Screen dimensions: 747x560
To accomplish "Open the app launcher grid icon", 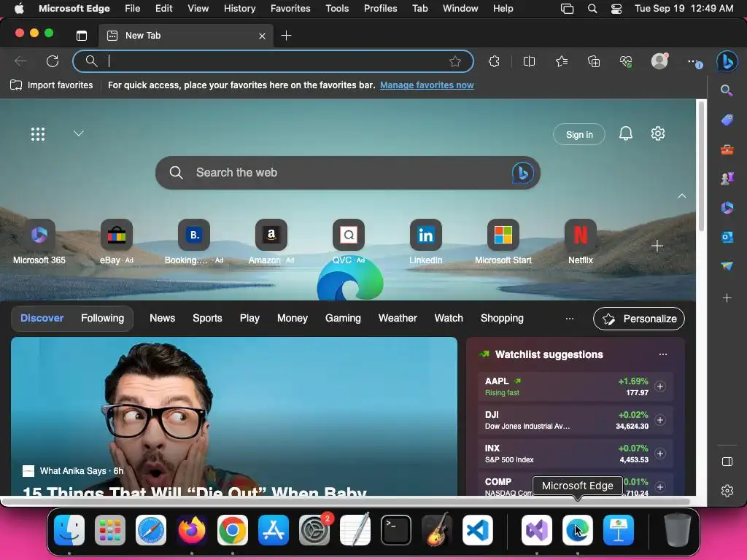I will pos(38,134).
